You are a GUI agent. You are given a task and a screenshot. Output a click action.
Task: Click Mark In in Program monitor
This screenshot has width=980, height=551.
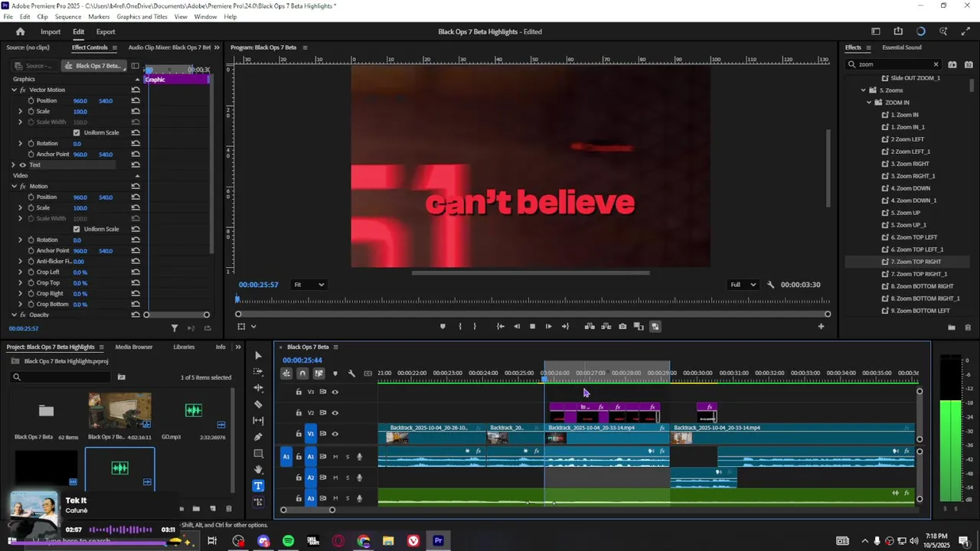point(459,326)
